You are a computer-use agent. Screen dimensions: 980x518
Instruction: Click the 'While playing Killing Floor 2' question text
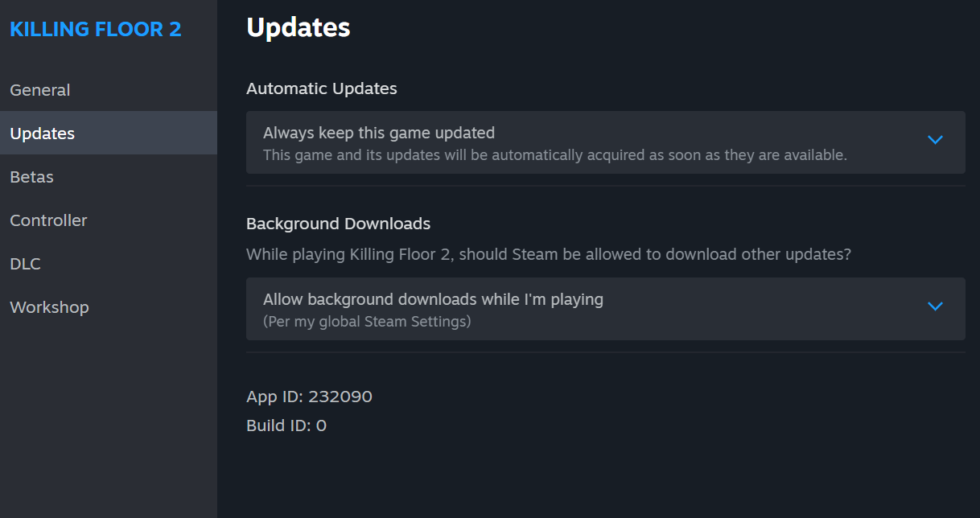(549, 254)
